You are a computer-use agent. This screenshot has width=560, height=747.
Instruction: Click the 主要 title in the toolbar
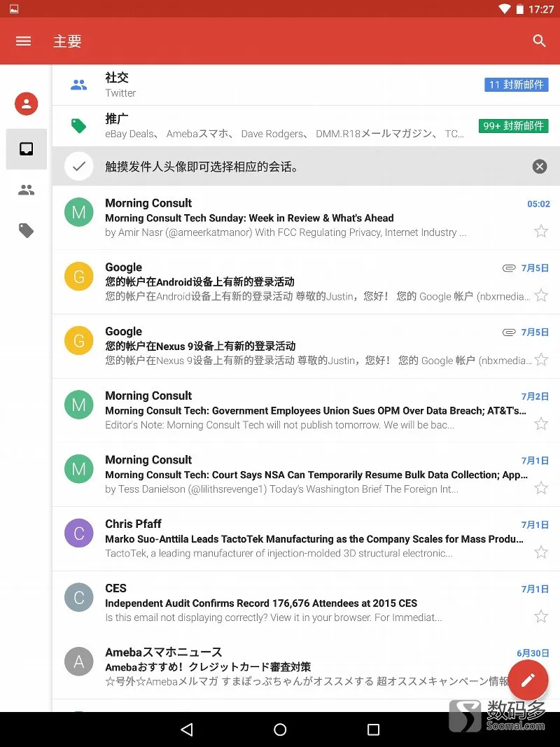67,41
